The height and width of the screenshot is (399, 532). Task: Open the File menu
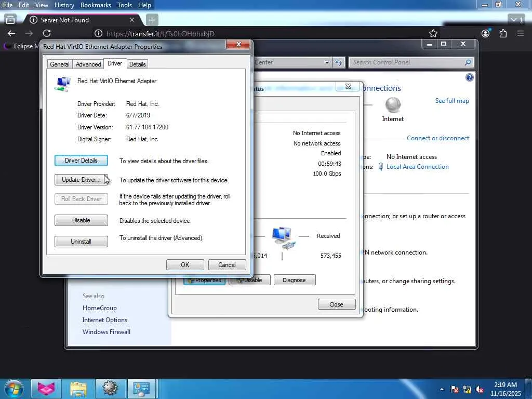pyautogui.click(x=7, y=5)
